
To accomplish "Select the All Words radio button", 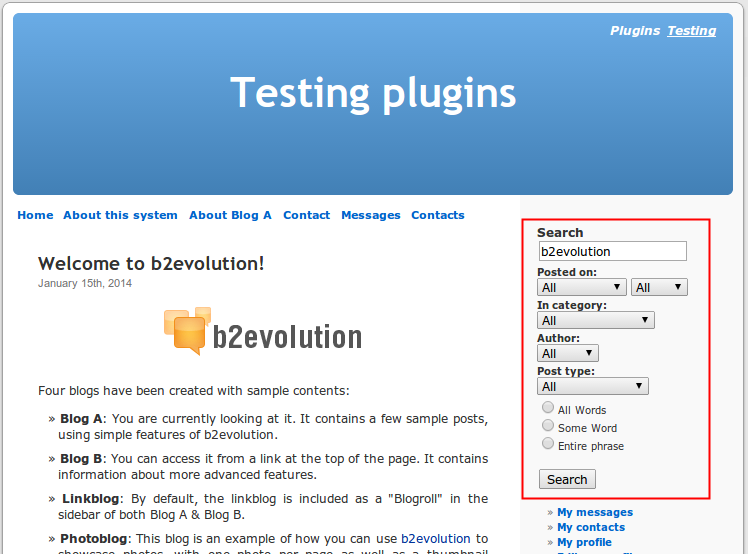I will 548,408.
